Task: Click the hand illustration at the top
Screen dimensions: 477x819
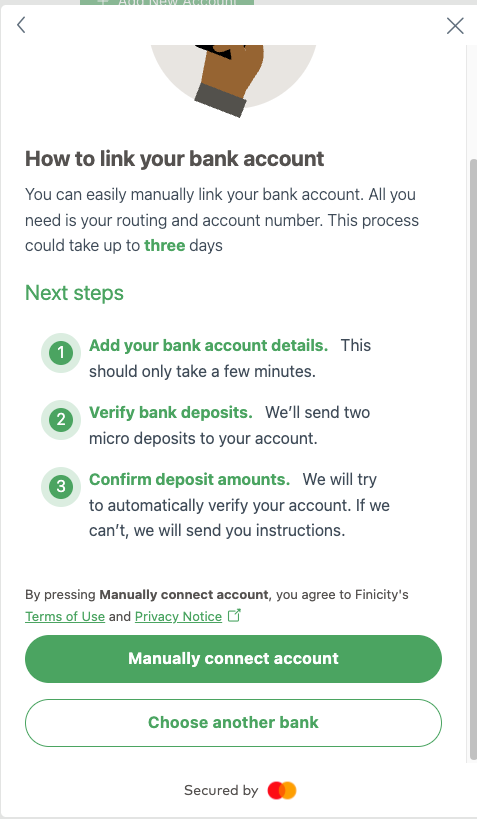Action: tap(230, 78)
